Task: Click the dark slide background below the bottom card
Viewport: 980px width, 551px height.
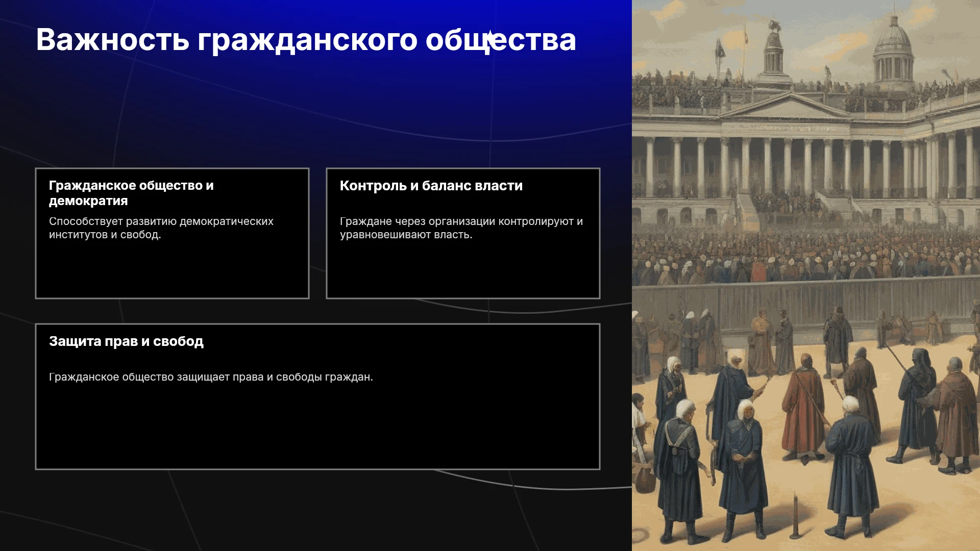Action: click(x=316, y=510)
